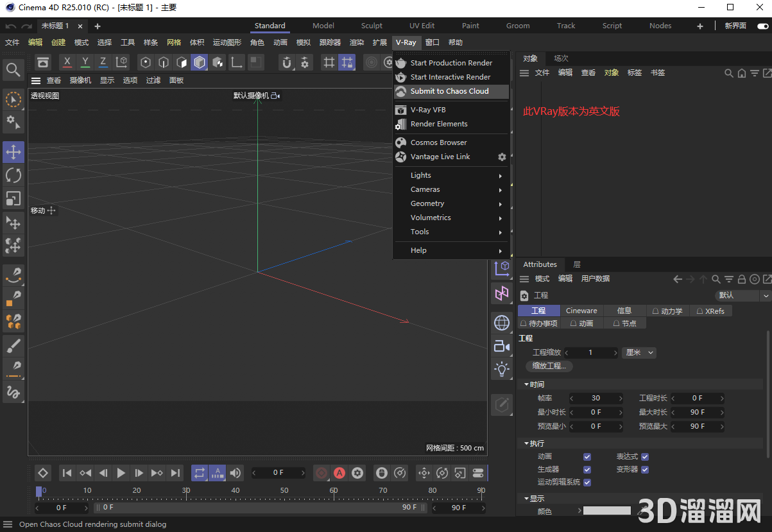
Task: Select the Rotate tool
Action: point(13,175)
